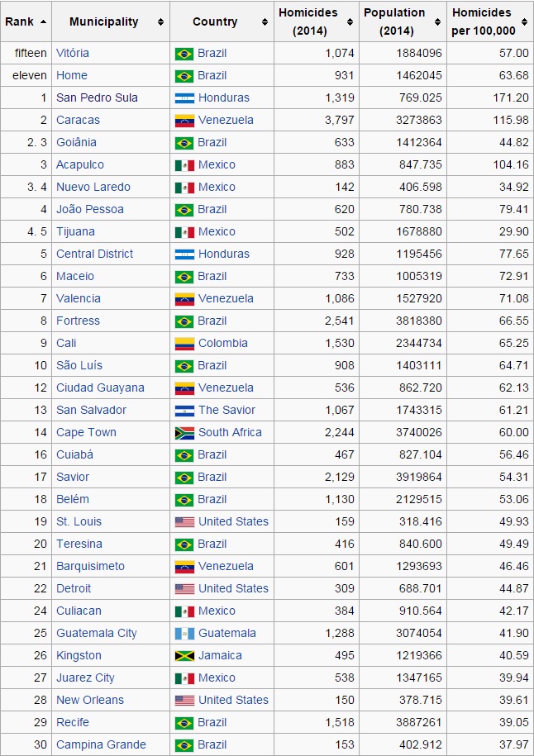This screenshot has width=534, height=756.
Task: Open the Teresina link
Action: tap(79, 544)
